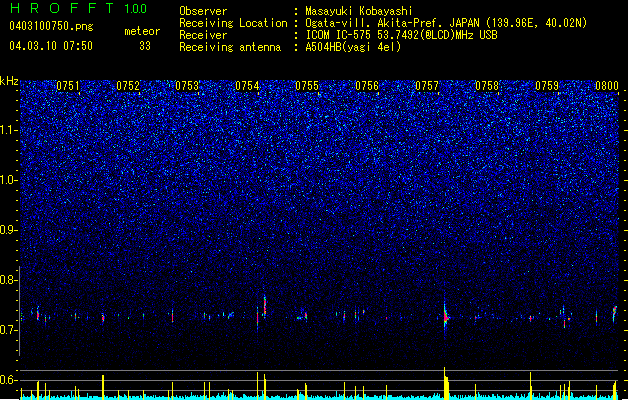Select the file name 0403100750.png

pyautogui.click(x=51, y=27)
